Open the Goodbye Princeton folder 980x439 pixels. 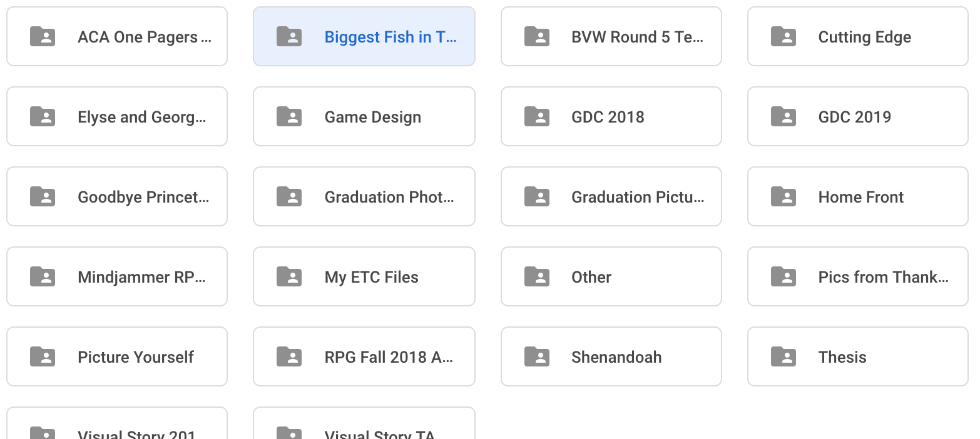click(x=143, y=197)
